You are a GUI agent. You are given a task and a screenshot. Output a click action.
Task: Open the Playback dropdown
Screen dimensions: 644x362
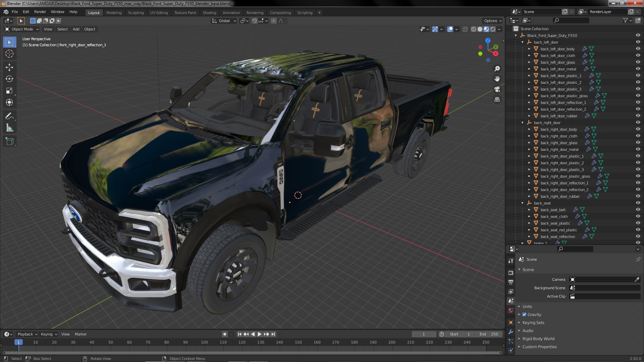(27, 334)
